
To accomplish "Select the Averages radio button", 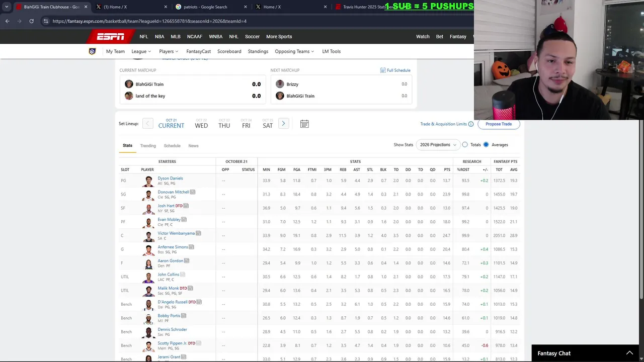I will 486,145.
